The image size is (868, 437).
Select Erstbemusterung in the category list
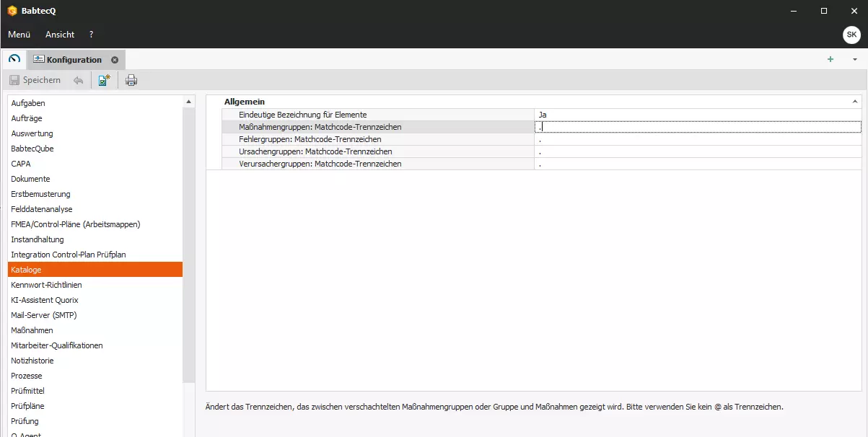tap(95, 194)
